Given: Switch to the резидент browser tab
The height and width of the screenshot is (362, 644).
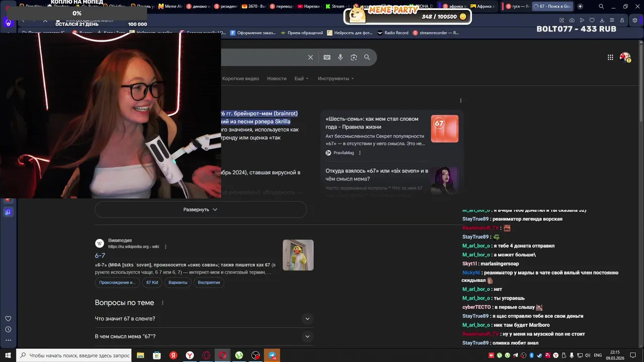Looking at the screenshot, I should (225, 7).
